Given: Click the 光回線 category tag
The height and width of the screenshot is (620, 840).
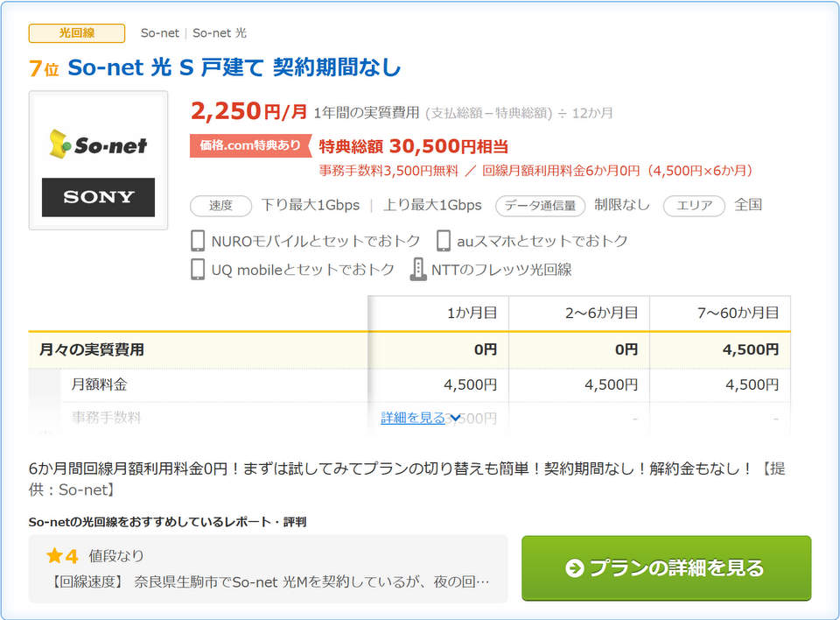Looking at the screenshot, I should click(77, 33).
